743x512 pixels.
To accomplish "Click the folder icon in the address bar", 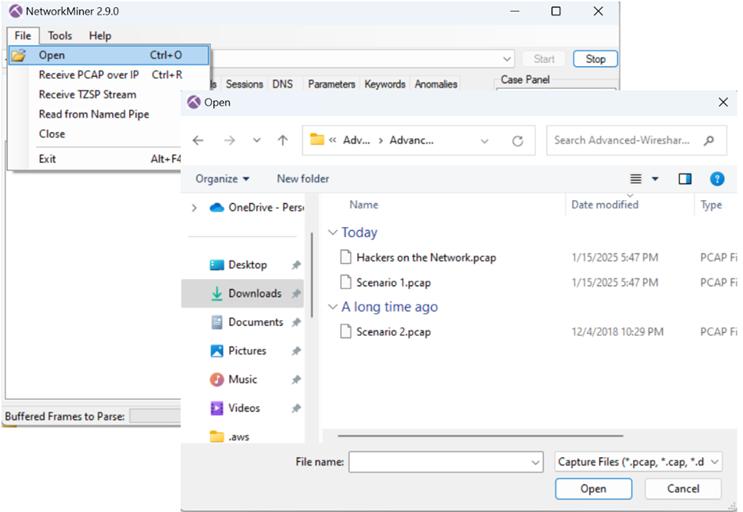I will tap(317, 139).
